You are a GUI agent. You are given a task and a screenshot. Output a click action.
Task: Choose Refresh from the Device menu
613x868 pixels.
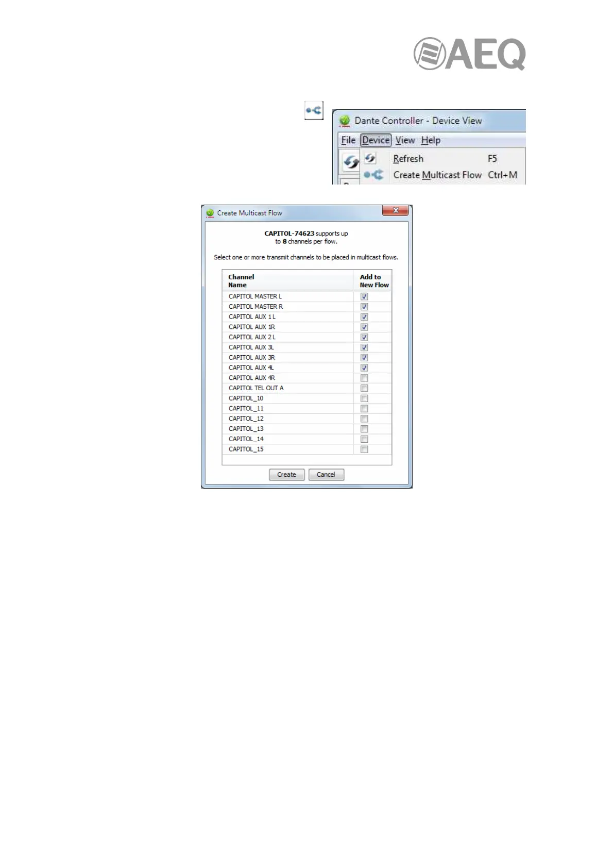408,159
